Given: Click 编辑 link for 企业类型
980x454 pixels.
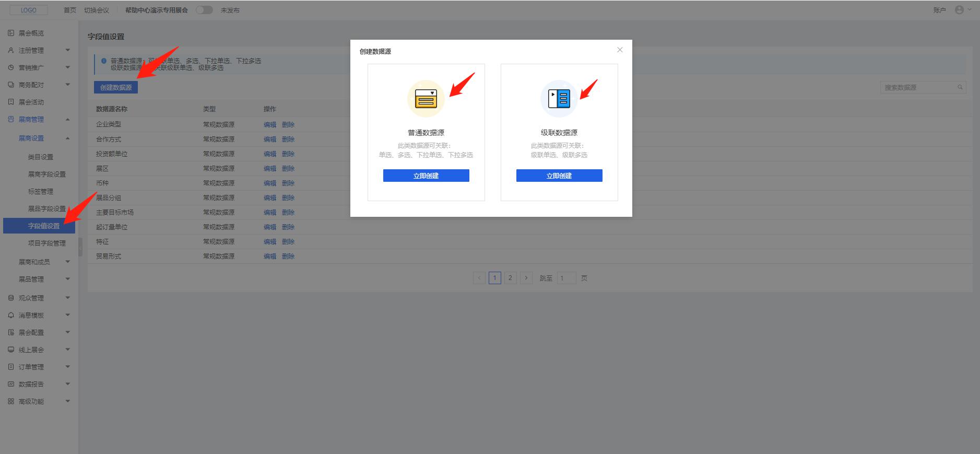Looking at the screenshot, I should coord(269,124).
